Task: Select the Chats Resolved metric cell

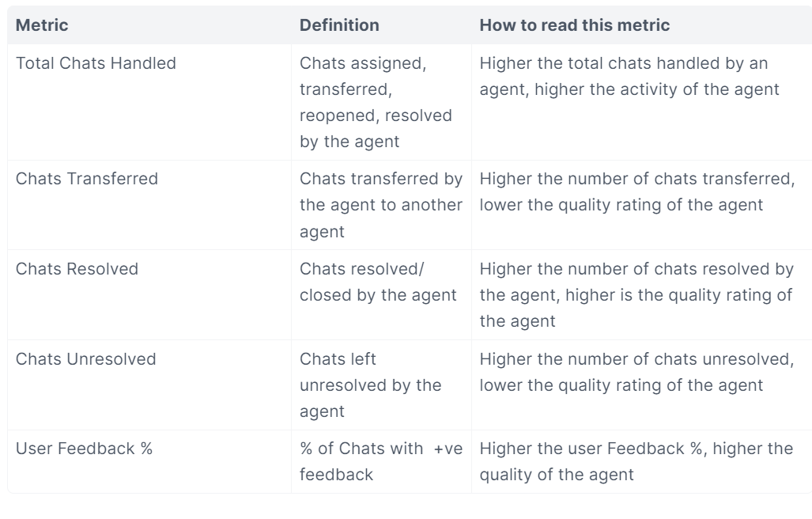Action: [77, 269]
